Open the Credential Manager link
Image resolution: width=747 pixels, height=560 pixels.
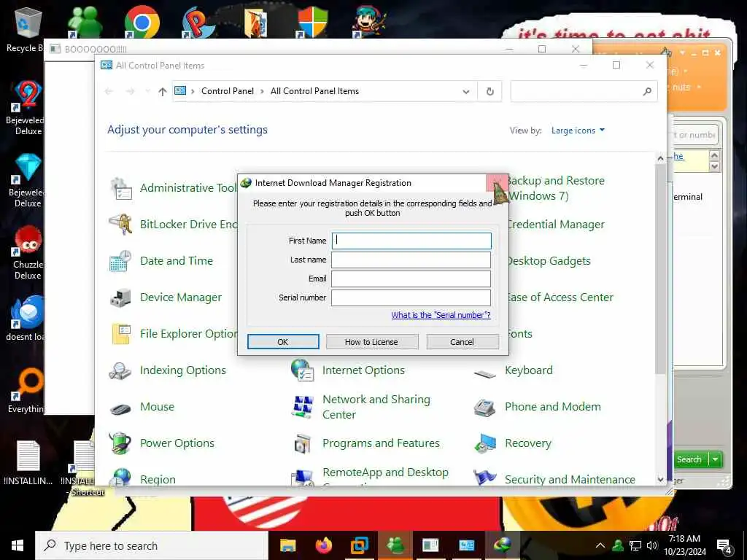[557, 225]
